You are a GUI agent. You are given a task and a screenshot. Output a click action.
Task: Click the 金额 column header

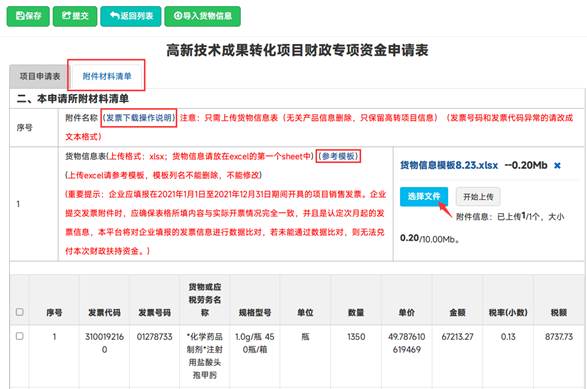click(457, 312)
